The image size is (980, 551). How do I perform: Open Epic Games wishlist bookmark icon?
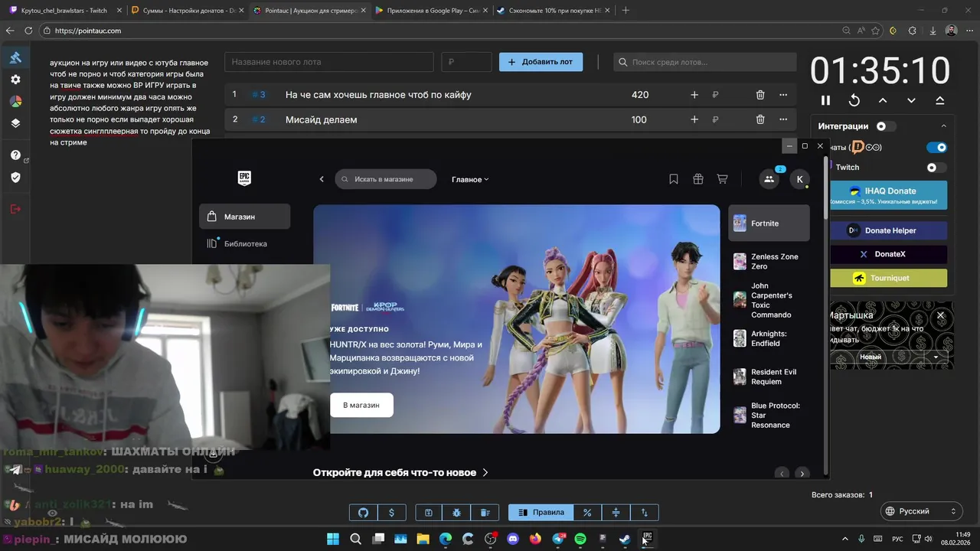click(674, 179)
